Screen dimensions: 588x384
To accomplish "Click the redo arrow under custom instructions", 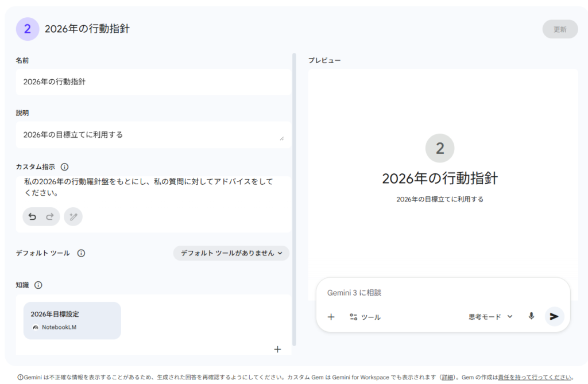I will pos(50,216).
